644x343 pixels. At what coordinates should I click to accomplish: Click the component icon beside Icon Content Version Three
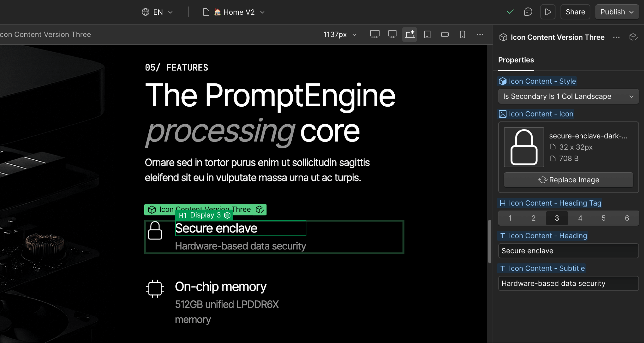(x=503, y=37)
